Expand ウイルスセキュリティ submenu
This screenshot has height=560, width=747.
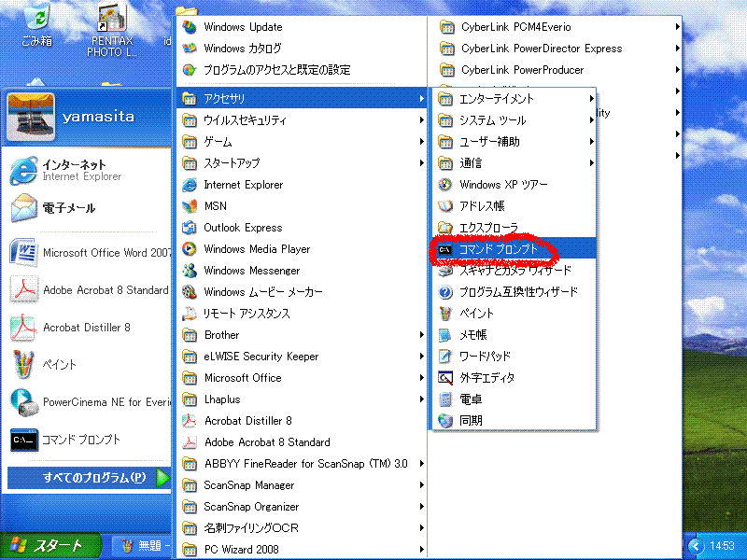tap(302, 120)
